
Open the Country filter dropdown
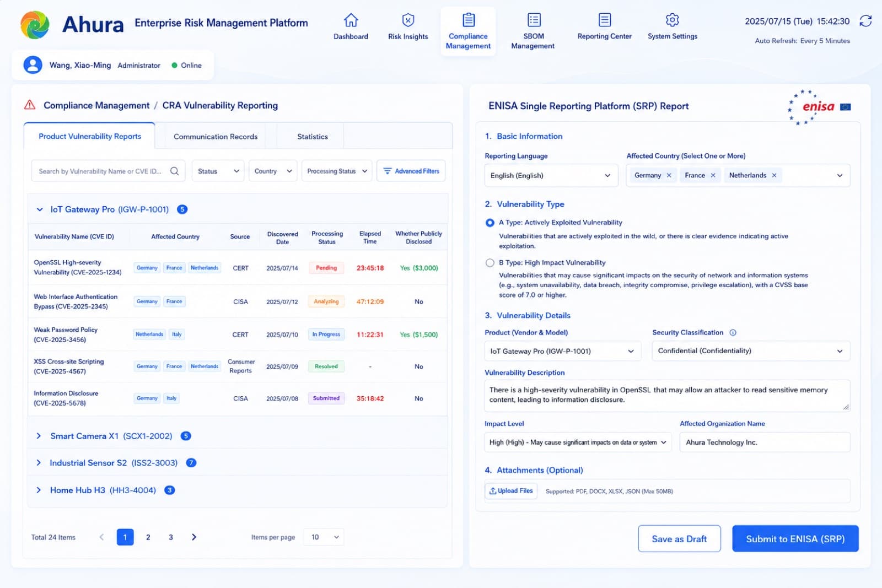pos(273,171)
